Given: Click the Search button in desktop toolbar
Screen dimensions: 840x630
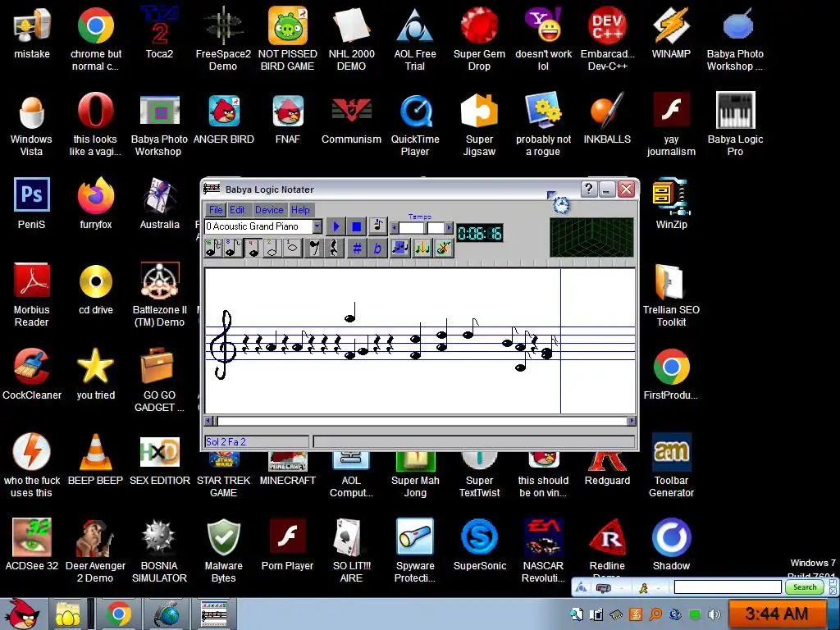Looking at the screenshot, I should tap(804, 587).
